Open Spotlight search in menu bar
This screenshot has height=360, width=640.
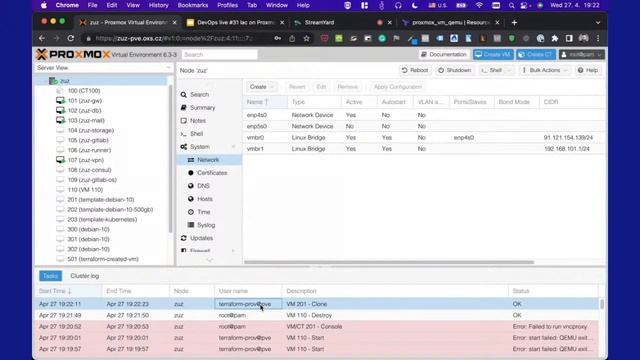coord(511,5)
